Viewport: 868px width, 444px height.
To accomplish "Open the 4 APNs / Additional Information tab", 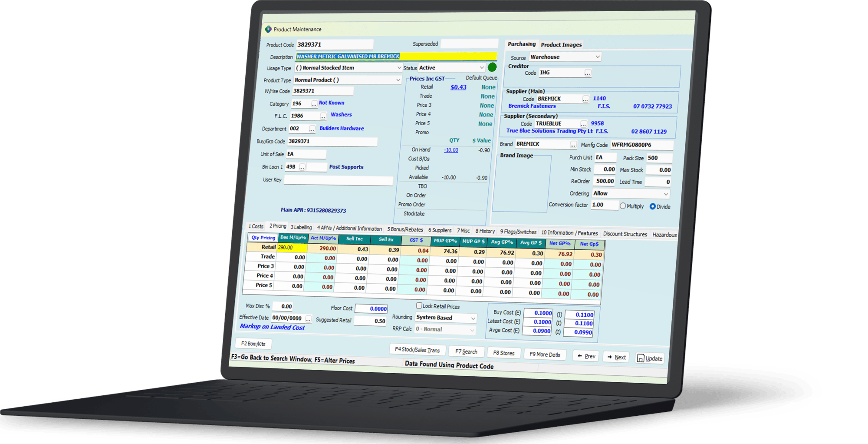I will tap(349, 228).
